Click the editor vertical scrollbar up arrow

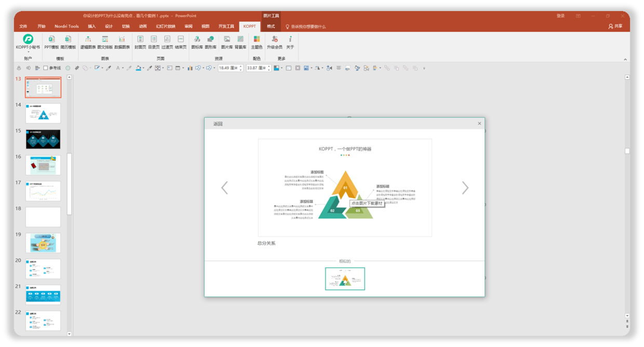coord(627,77)
